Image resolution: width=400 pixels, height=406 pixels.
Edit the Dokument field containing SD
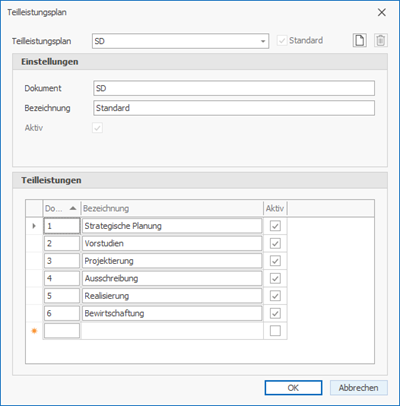pos(234,88)
